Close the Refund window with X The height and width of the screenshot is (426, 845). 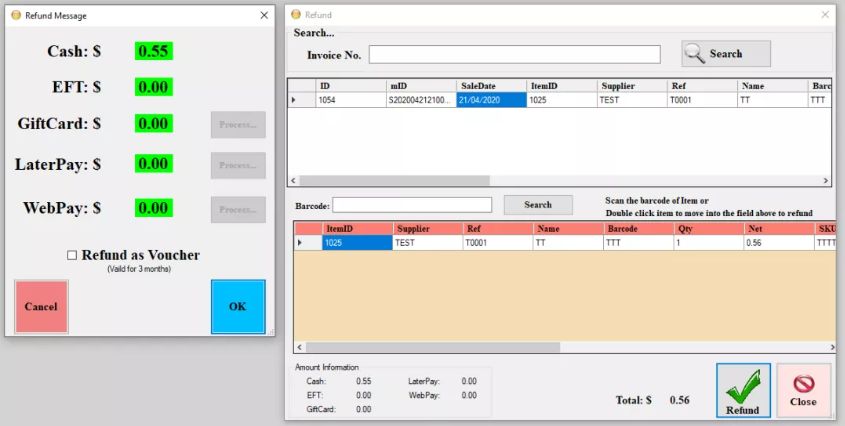825,15
